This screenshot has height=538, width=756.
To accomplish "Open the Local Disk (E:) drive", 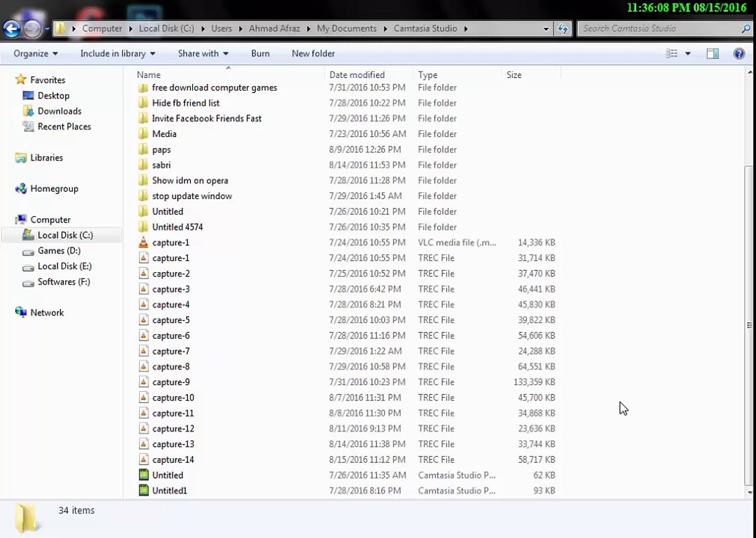I will [65, 266].
